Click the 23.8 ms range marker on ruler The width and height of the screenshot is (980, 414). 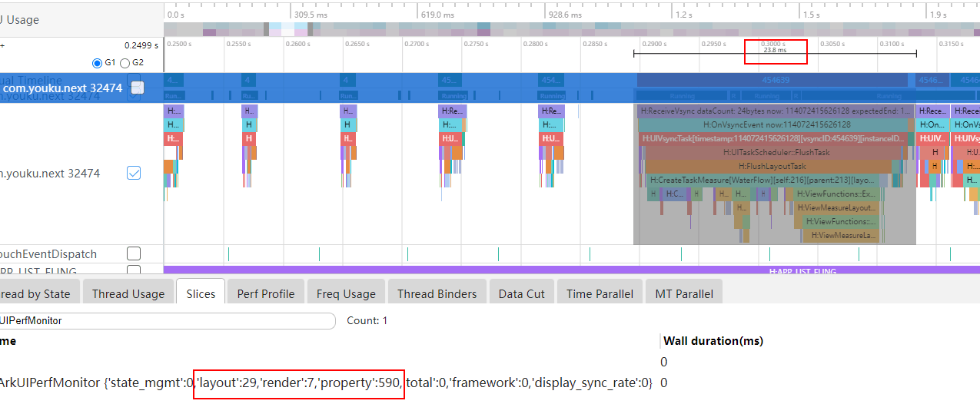pos(775,51)
